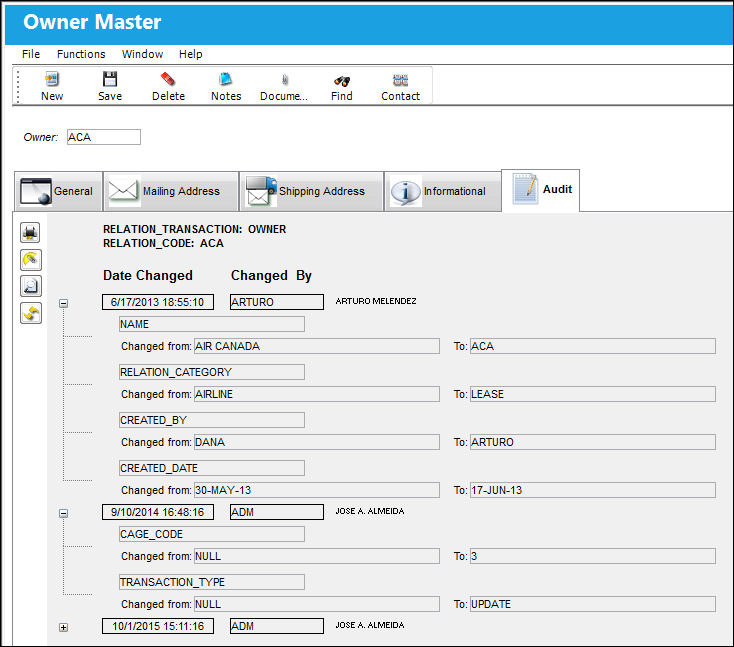The width and height of the screenshot is (734, 647).
Task: Click JOSE A. ALMEIDA beside 10/1/2015 entry
Action: click(x=370, y=625)
